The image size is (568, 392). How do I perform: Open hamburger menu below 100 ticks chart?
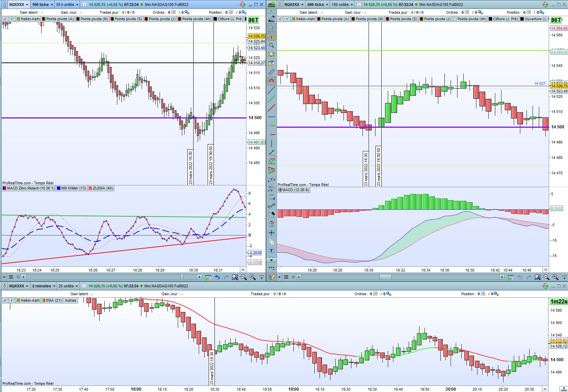pos(11,277)
